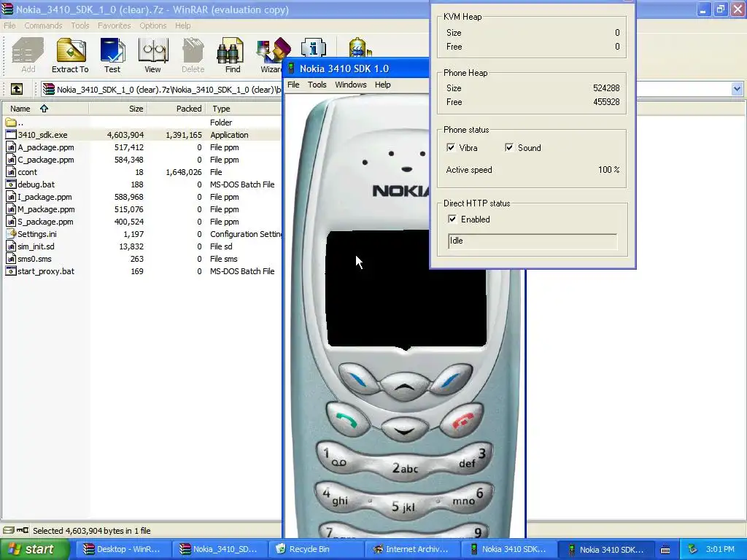
Task: Open the emulator File menu
Action: 293,85
